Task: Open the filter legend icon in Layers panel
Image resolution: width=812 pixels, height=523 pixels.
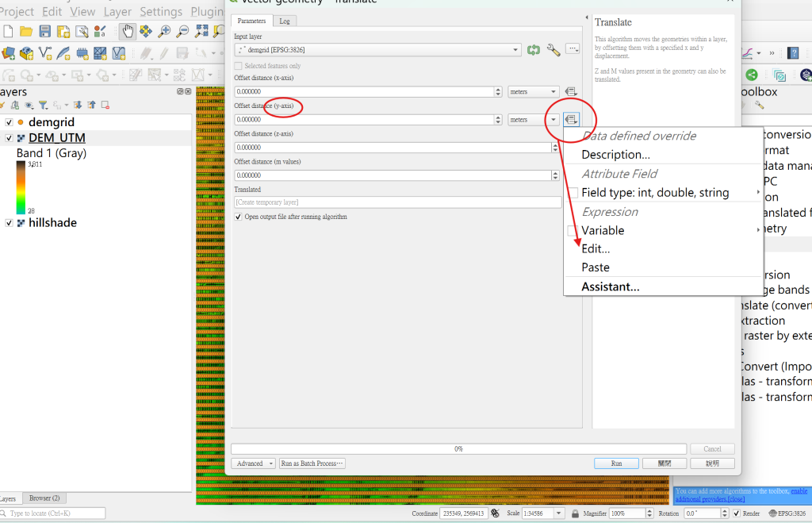Action: click(x=44, y=106)
